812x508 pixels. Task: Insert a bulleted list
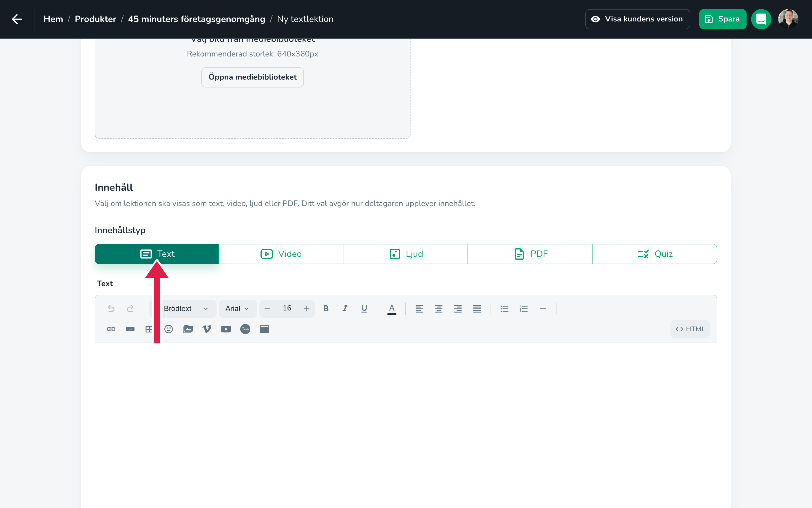504,308
